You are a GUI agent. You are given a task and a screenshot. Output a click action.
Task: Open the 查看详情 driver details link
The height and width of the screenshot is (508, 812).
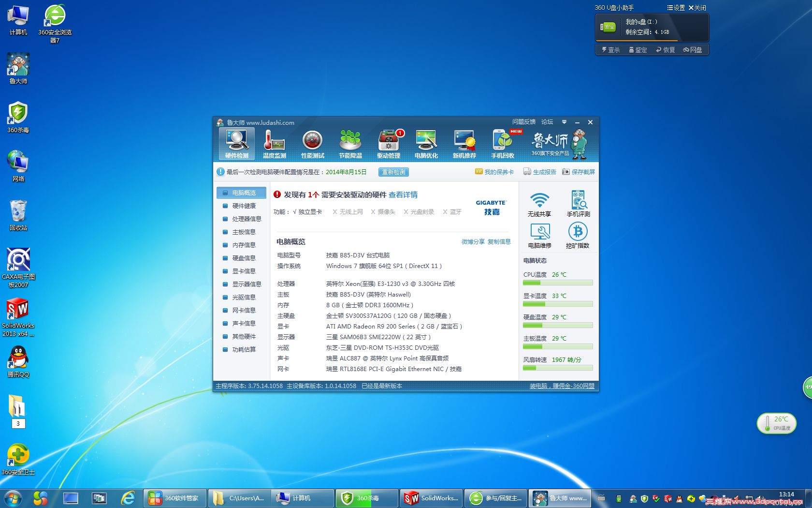pyautogui.click(x=403, y=194)
